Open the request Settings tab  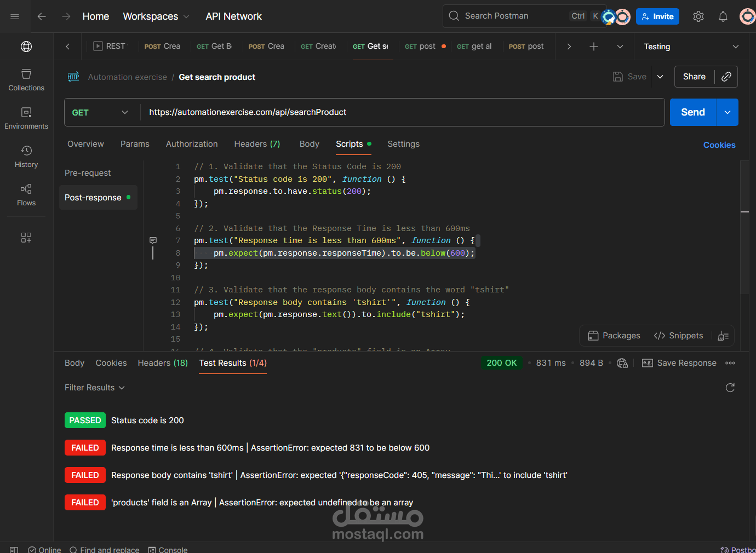403,144
